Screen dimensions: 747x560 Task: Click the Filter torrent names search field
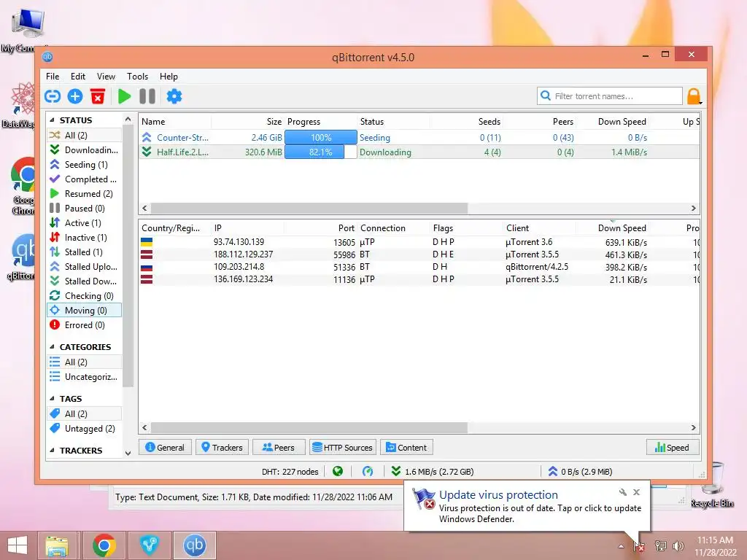610,96
